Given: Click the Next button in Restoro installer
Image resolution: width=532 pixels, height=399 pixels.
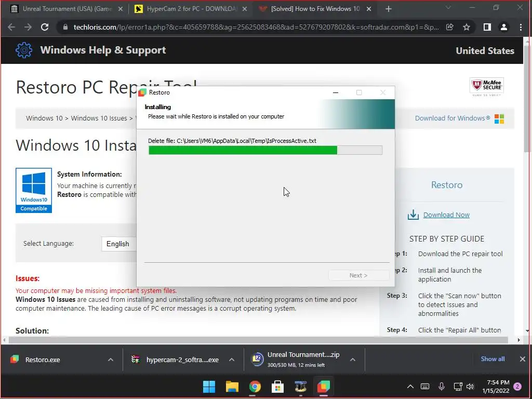Looking at the screenshot, I should point(358,275).
